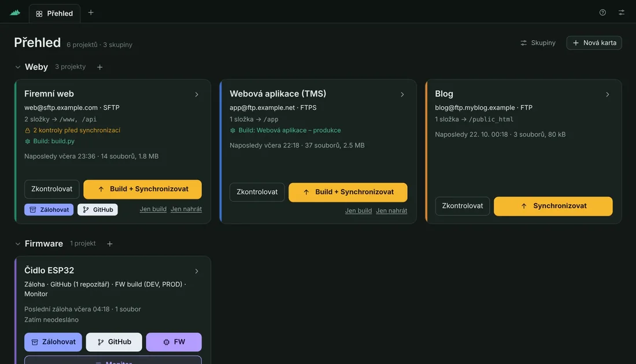The image size is (636, 364).
Task: Open the Skupiny groups option
Action: (x=538, y=43)
